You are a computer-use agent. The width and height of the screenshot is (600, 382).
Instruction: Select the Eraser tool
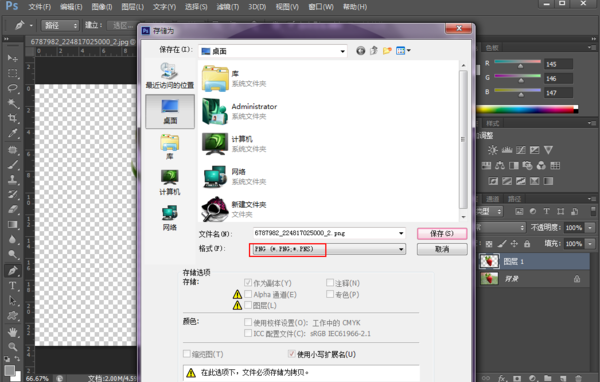pyautogui.click(x=13, y=209)
